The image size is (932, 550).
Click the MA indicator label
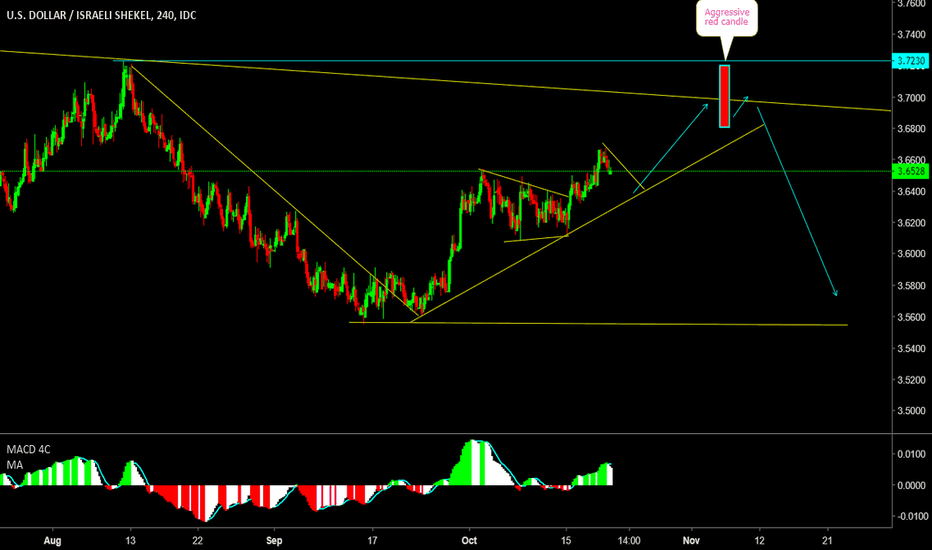[15, 465]
